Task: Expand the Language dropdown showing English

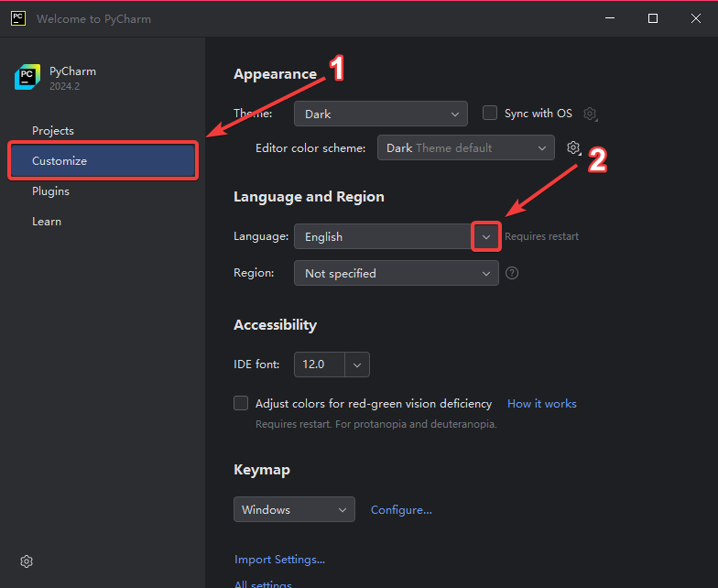Action: tap(486, 236)
